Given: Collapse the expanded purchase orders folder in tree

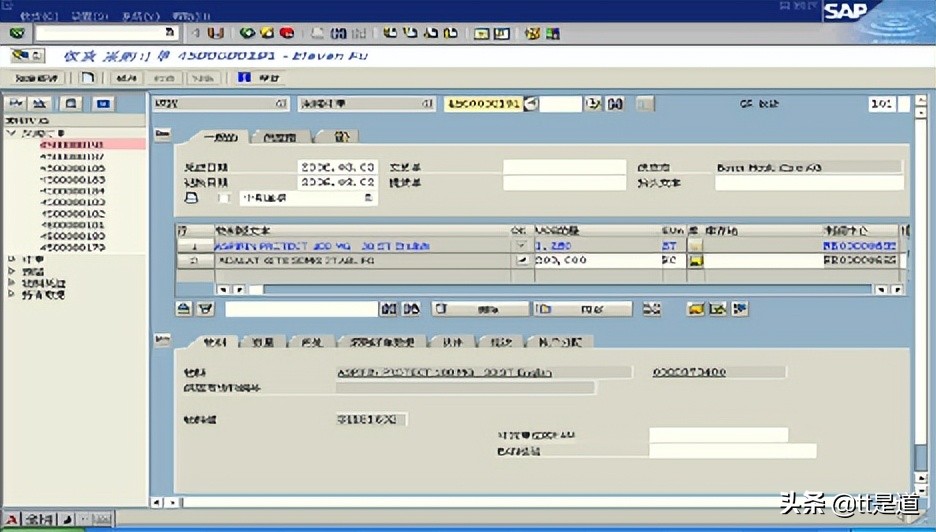Looking at the screenshot, I should (11, 133).
